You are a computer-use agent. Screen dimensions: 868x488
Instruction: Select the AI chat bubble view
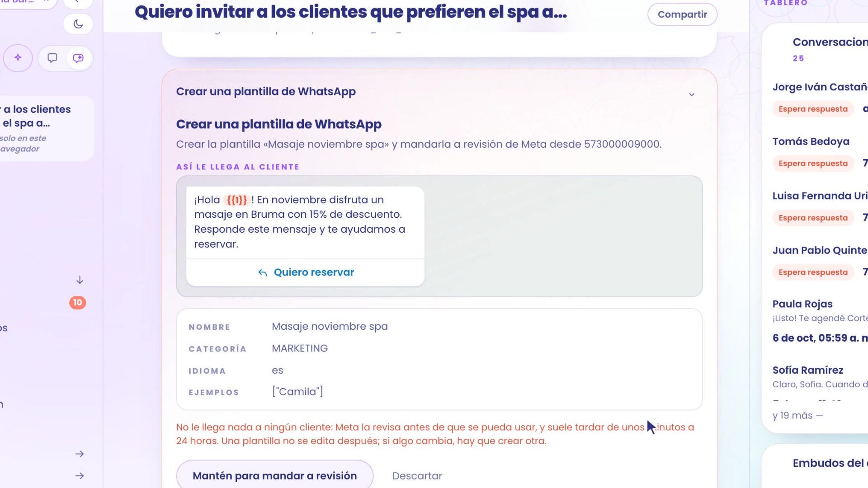click(79, 58)
